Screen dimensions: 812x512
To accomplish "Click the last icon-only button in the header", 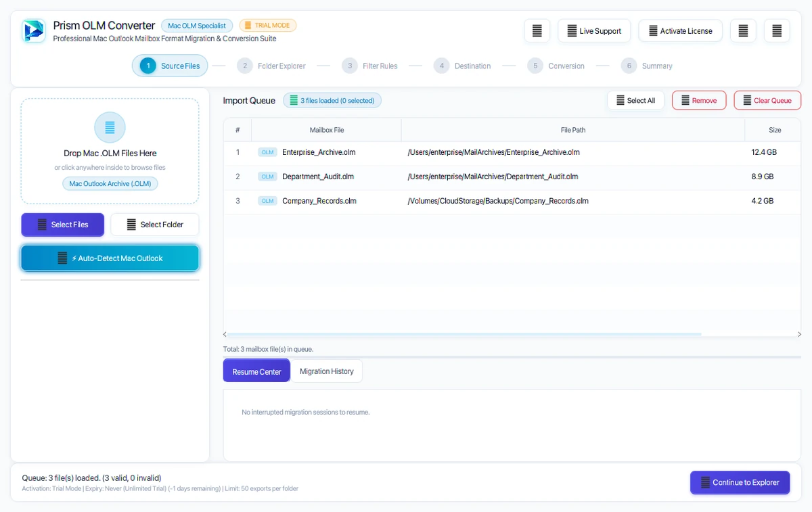I will click(x=777, y=31).
